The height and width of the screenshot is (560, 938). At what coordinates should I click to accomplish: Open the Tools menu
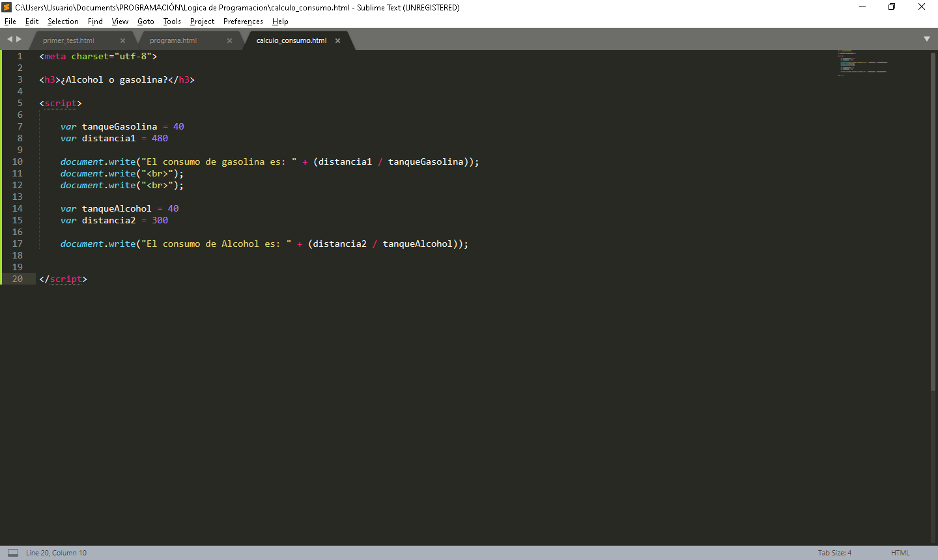[x=172, y=21]
